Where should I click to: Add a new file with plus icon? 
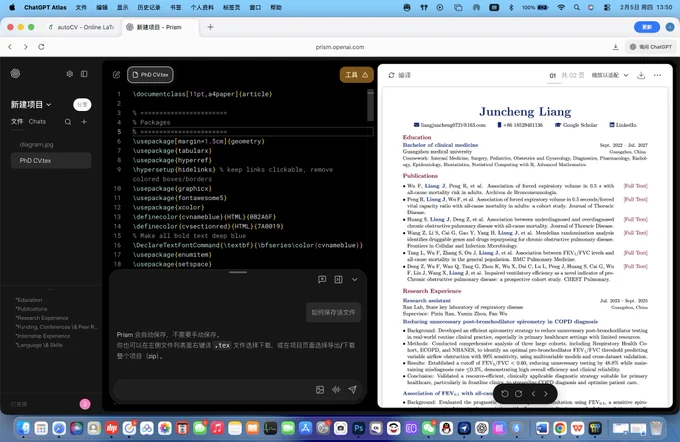[84, 122]
